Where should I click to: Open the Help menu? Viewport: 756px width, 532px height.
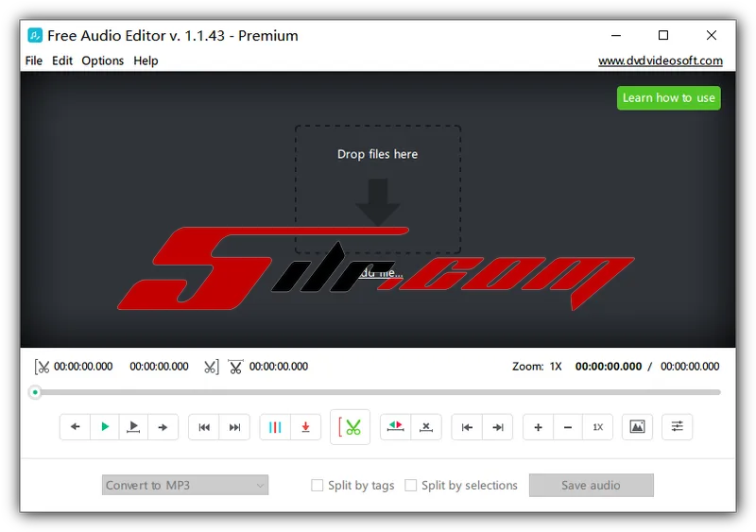click(146, 60)
